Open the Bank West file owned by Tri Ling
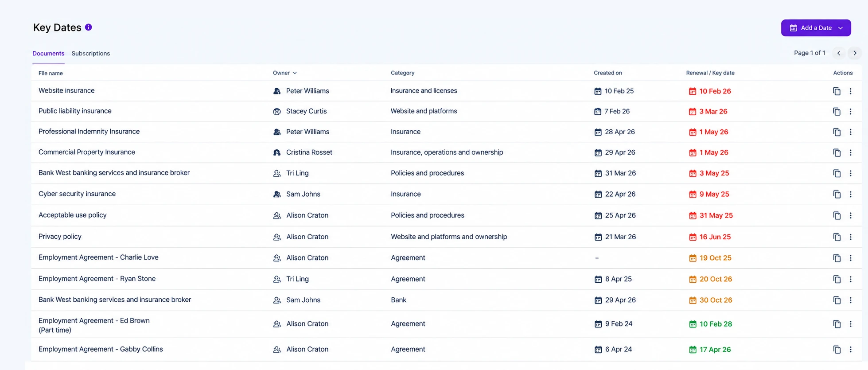 point(114,172)
